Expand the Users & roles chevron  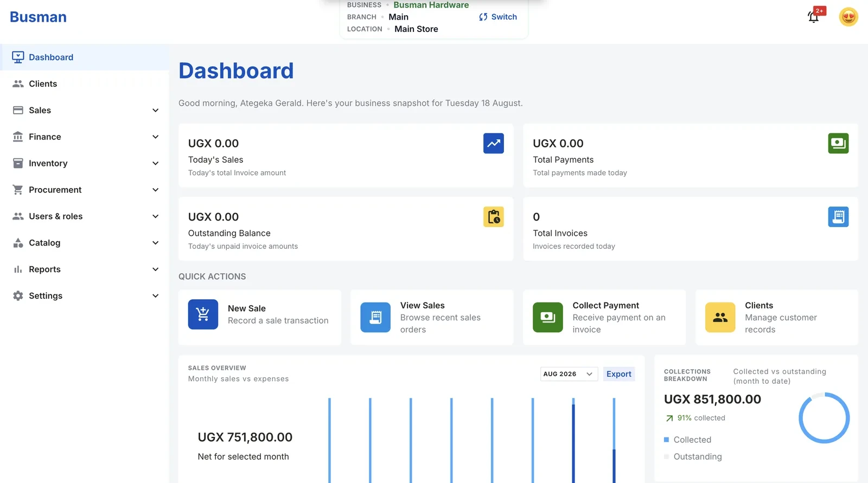click(156, 216)
